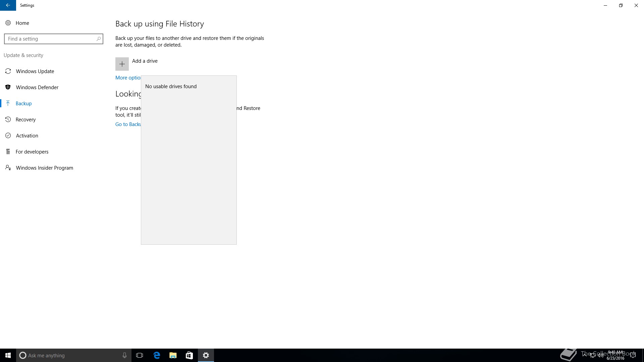The height and width of the screenshot is (362, 644).
Task: Click the search magnifier icon
Action: (x=98, y=39)
